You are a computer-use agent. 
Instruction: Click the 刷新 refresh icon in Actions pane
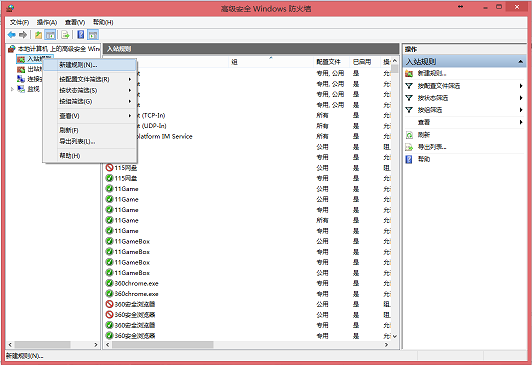tap(409, 135)
